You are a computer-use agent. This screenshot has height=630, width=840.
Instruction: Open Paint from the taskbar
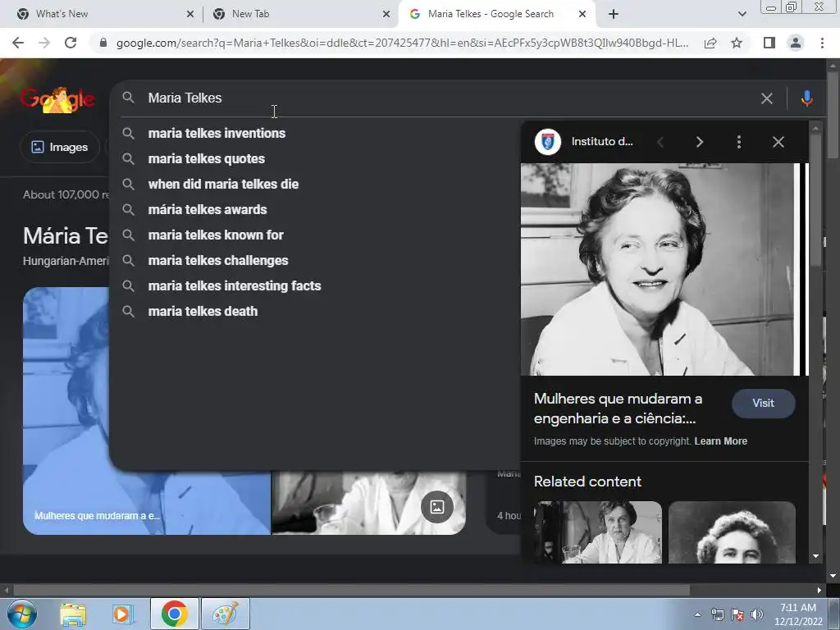[226, 614]
